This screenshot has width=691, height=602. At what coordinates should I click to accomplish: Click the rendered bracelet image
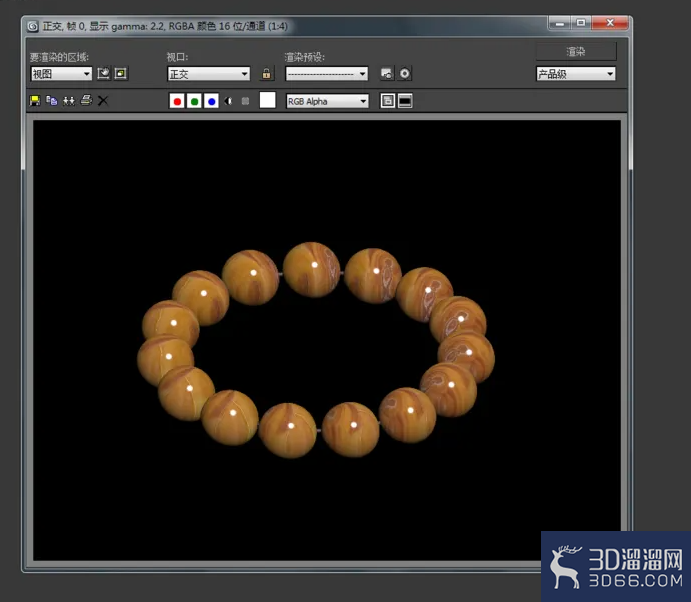point(316,349)
